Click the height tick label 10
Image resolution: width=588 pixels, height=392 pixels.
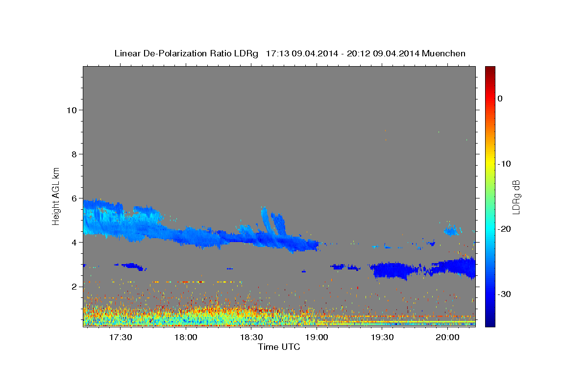click(72, 110)
